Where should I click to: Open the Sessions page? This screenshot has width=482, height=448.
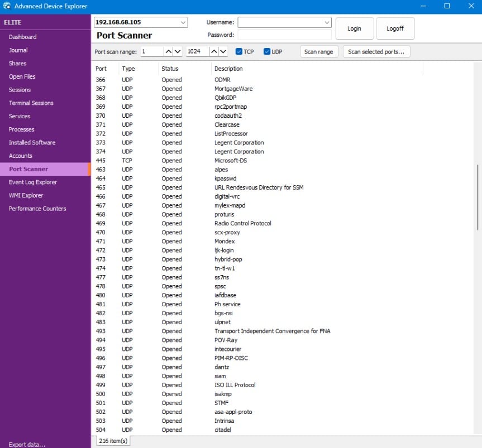[45, 90]
